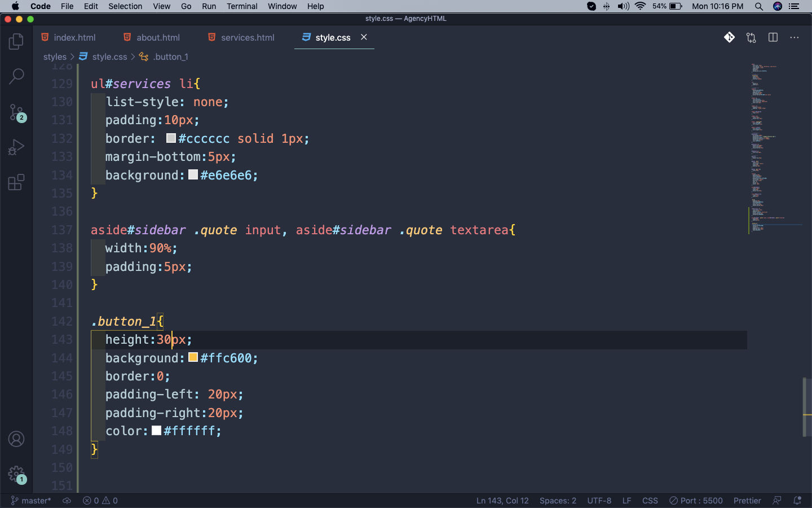
Task: Open the Code application menu
Action: click(41, 6)
